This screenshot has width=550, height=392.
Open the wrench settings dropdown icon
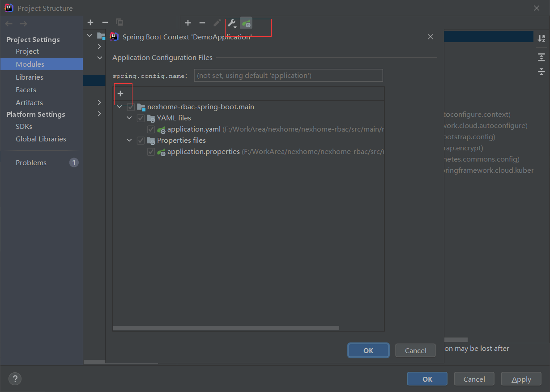coord(232,23)
